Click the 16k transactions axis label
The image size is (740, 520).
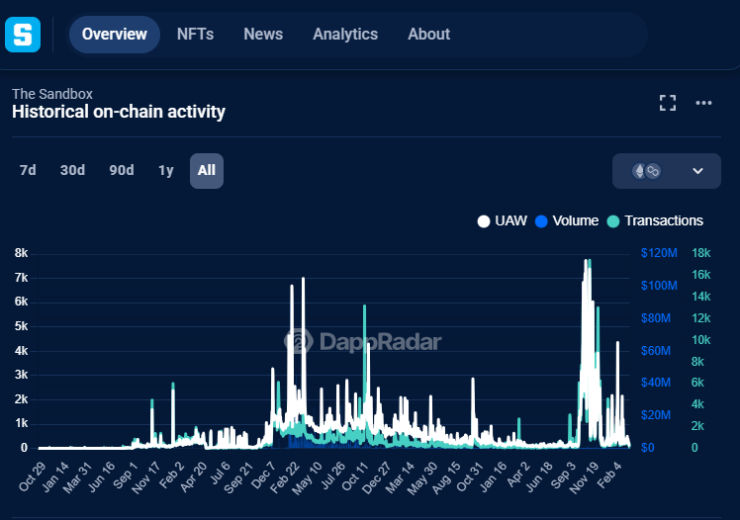701,275
